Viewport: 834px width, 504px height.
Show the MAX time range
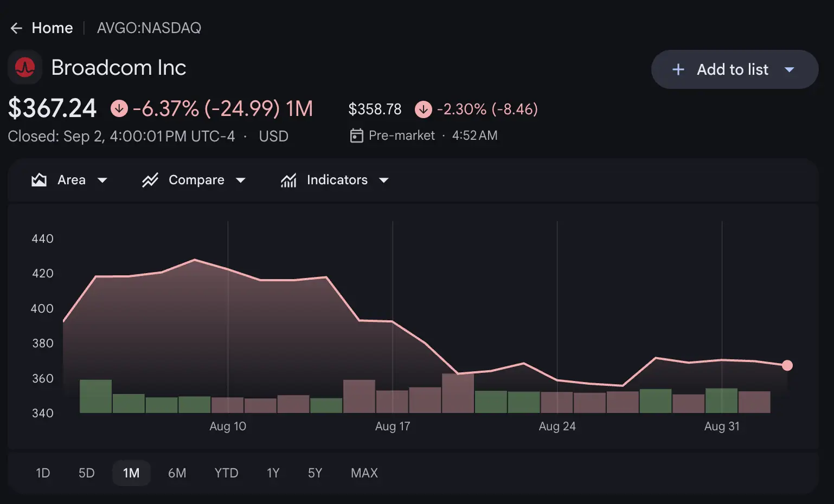click(364, 473)
